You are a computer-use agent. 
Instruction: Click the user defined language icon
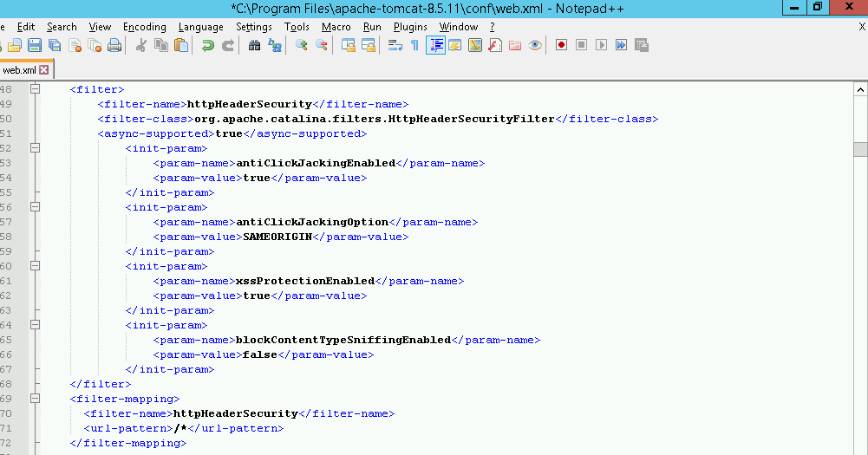point(455,45)
